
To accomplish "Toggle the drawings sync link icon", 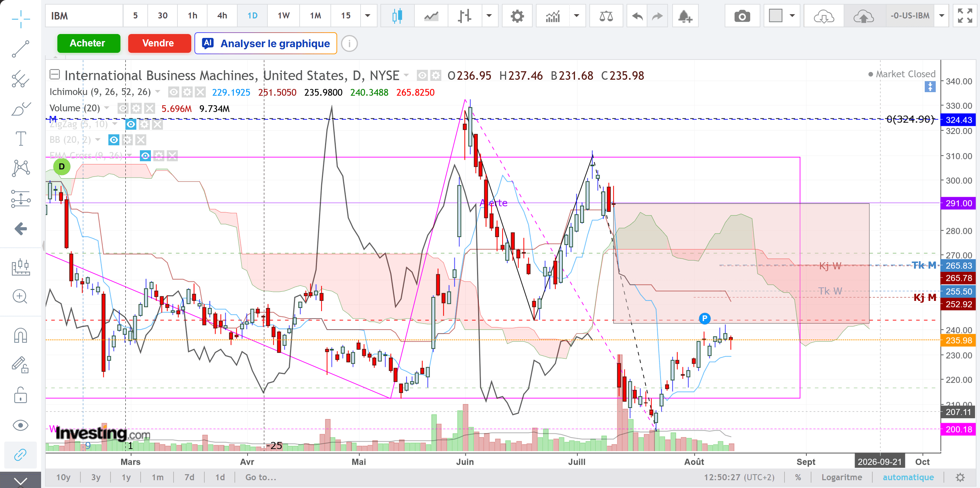I will (21, 455).
